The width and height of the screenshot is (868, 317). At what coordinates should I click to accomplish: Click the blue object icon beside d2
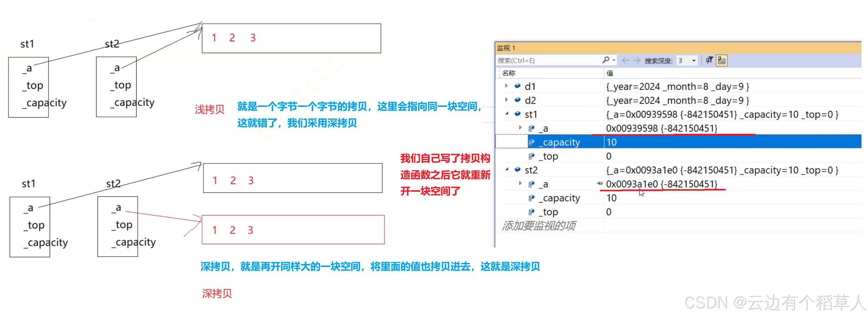tap(517, 100)
